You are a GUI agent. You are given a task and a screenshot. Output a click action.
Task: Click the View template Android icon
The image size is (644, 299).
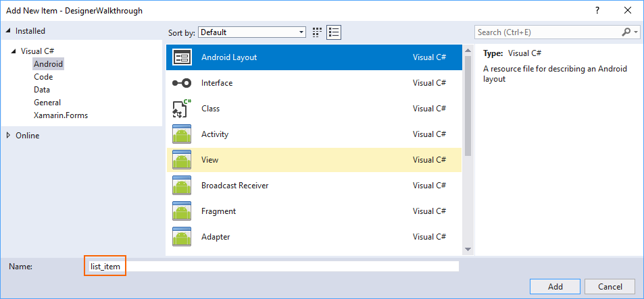182,160
